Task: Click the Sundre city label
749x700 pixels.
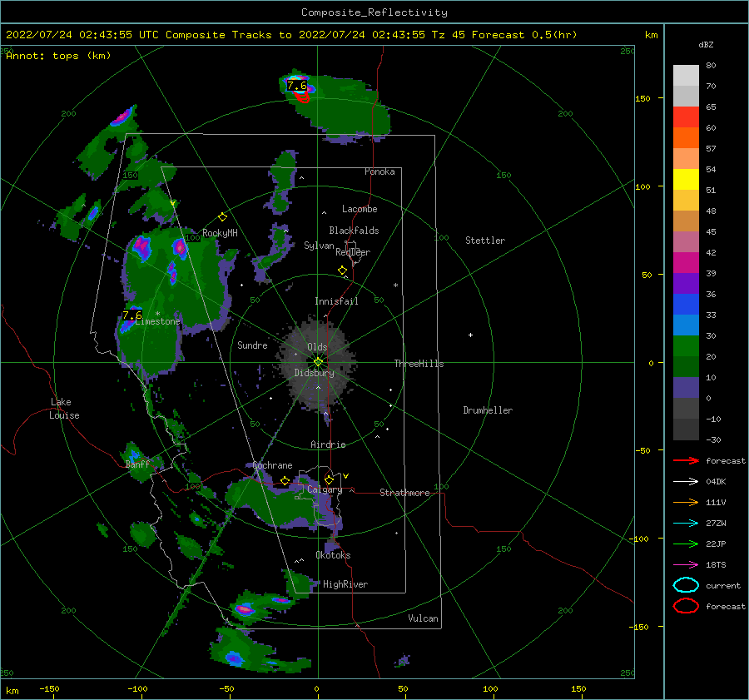Action: click(252, 345)
